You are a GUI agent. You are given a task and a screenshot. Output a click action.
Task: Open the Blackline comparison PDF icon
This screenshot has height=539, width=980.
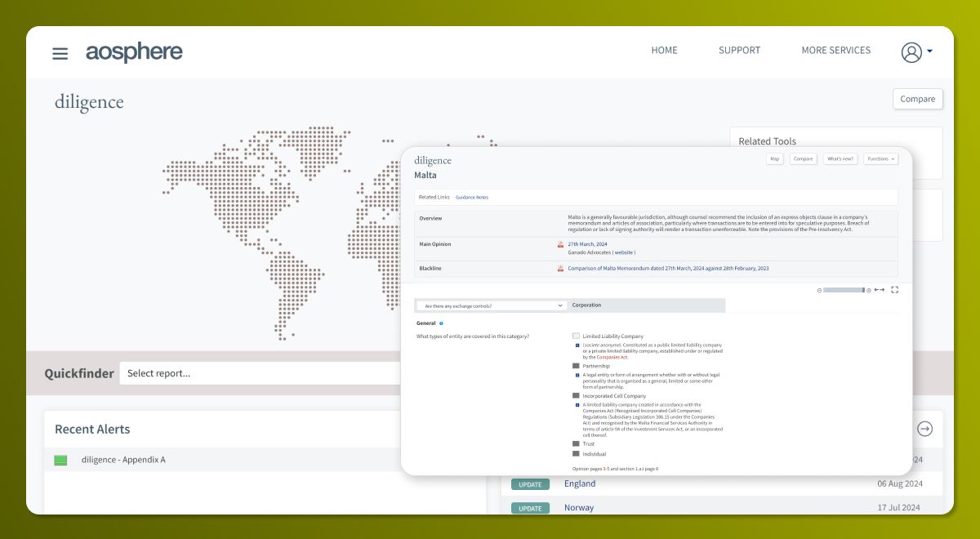tap(560, 269)
